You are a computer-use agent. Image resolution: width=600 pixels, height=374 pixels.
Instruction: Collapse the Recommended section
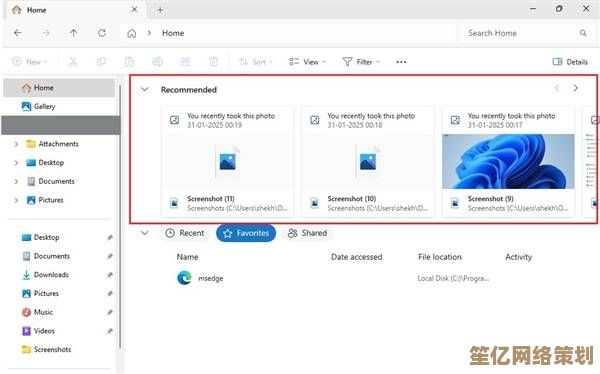tap(144, 90)
